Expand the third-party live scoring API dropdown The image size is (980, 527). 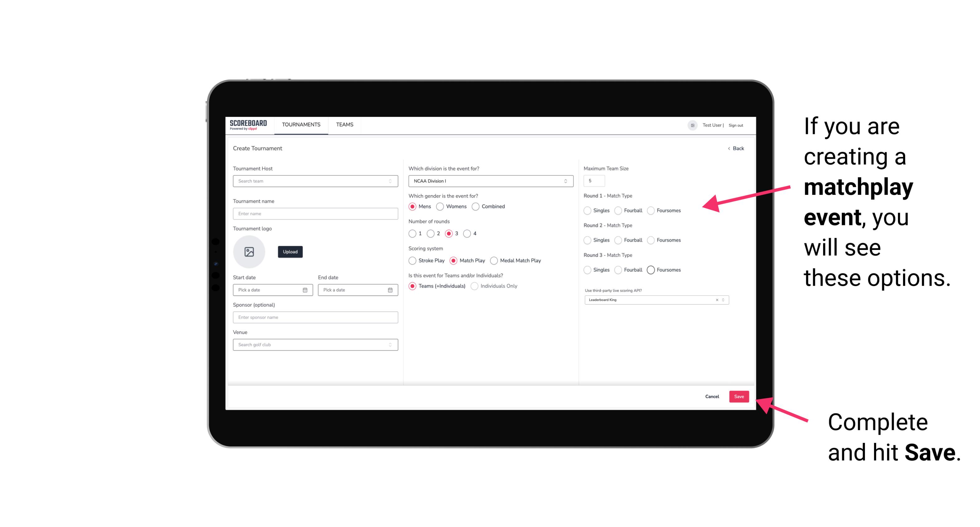[723, 300]
